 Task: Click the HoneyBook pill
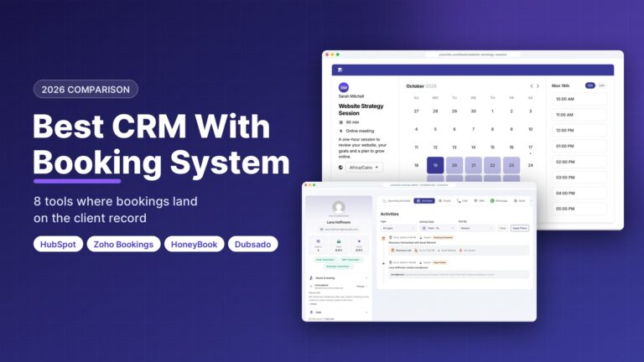[195, 244]
